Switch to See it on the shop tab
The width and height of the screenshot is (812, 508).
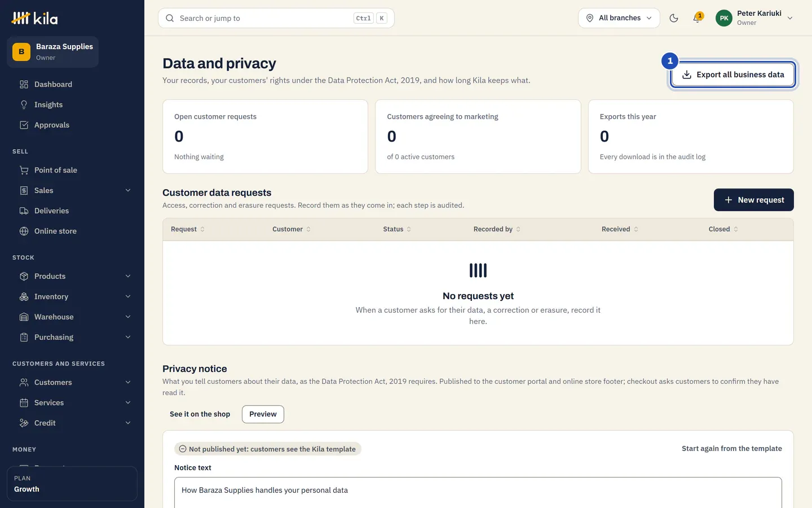pos(200,414)
